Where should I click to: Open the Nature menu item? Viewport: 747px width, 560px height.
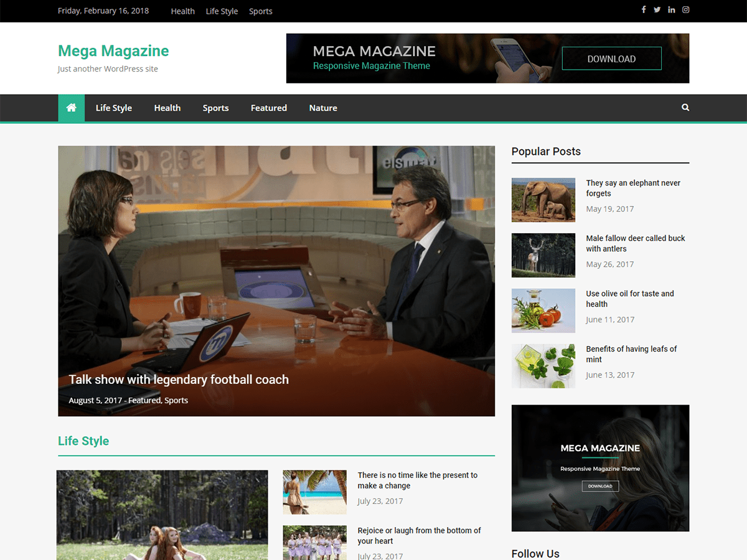(x=323, y=108)
